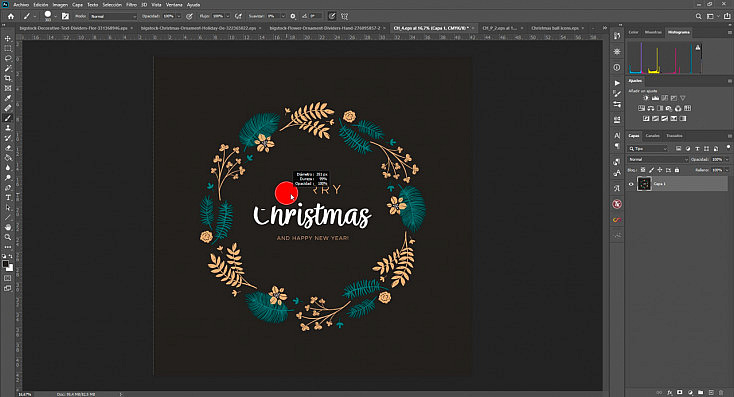Open the Relleno fill dropdown
The height and width of the screenshot is (397, 734).
(727, 170)
